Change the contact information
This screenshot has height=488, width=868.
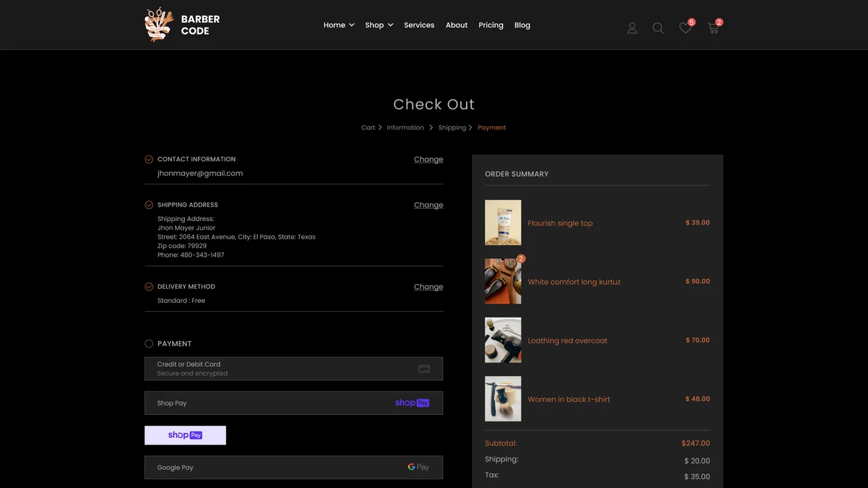pyautogui.click(x=429, y=159)
